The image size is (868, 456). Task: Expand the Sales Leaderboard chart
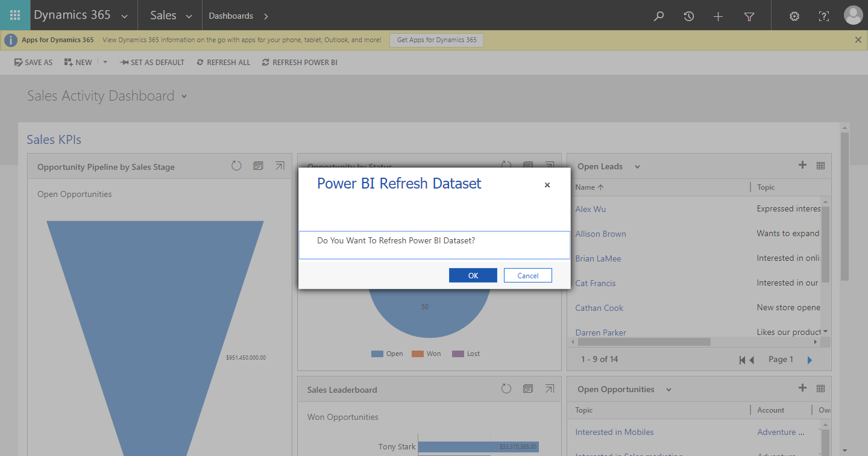tap(549, 389)
